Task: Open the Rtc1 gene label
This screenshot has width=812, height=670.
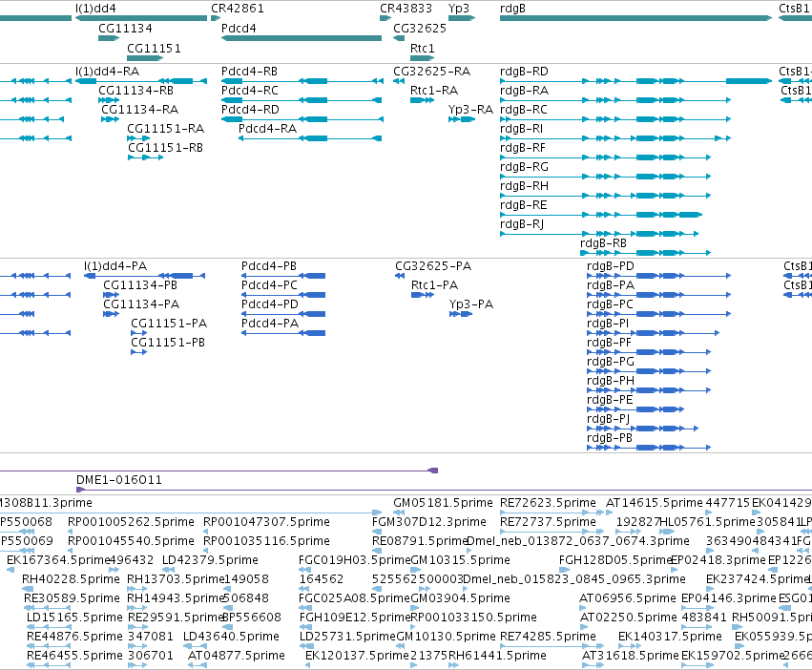Action: (x=423, y=49)
